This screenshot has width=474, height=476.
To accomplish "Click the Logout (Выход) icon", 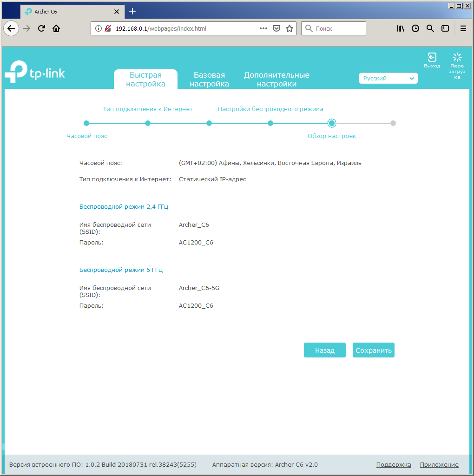I will (x=432, y=58).
